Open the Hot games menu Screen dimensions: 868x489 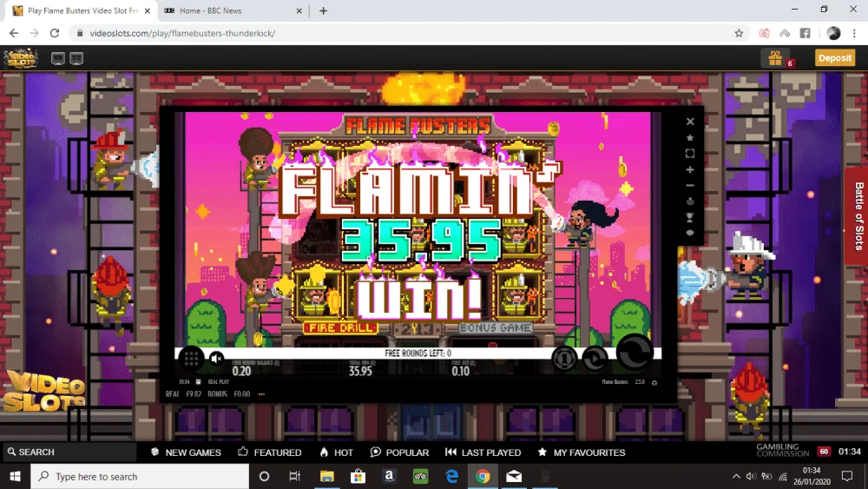point(337,453)
